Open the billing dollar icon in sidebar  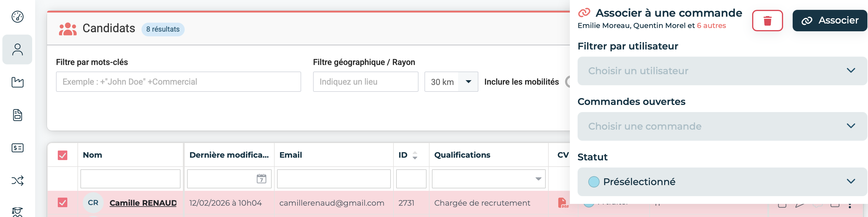click(x=18, y=148)
